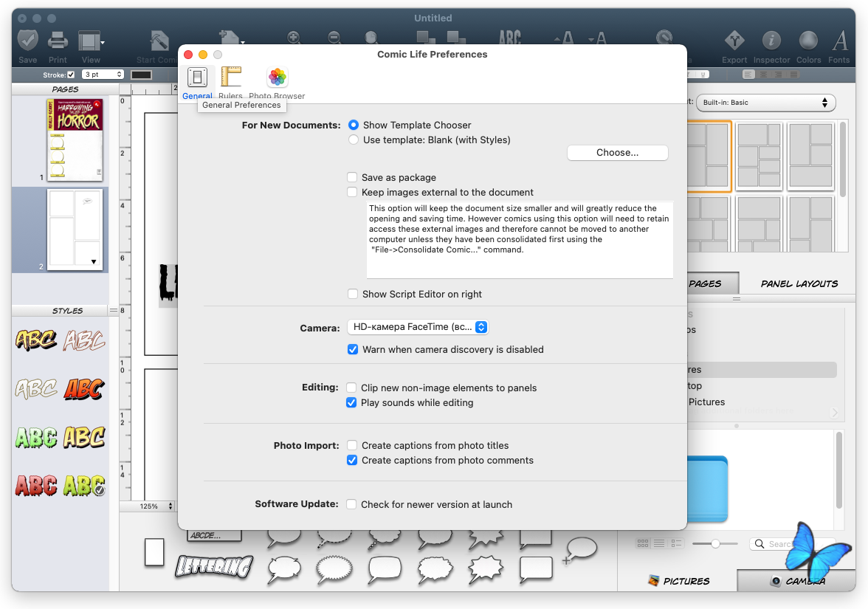This screenshot has width=868, height=609.
Task: Switch to the Pages tab
Action: pyautogui.click(x=712, y=283)
